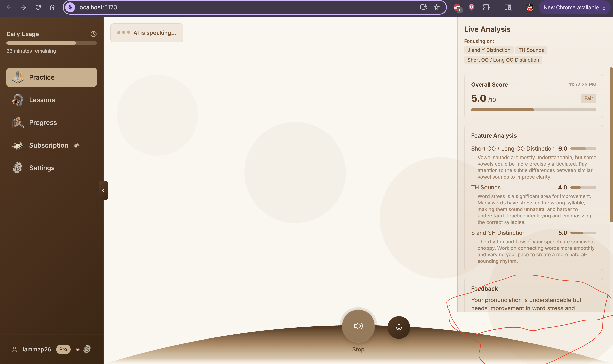This screenshot has width=613, height=364.
Task: Open the Subscription page
Action: [x=48, y=145]
